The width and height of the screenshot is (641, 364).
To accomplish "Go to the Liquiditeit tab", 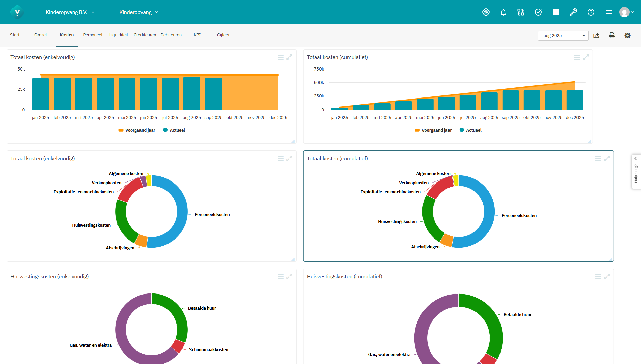I will click(119, 35).
